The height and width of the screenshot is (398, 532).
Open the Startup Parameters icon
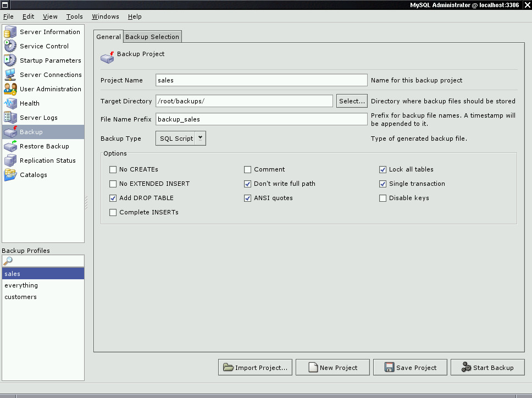pos(10,60)
